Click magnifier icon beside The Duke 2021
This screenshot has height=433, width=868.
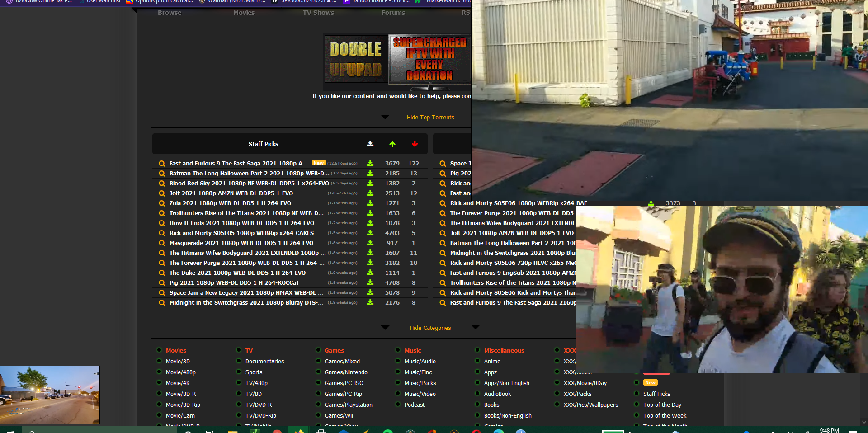click(162, 273)
